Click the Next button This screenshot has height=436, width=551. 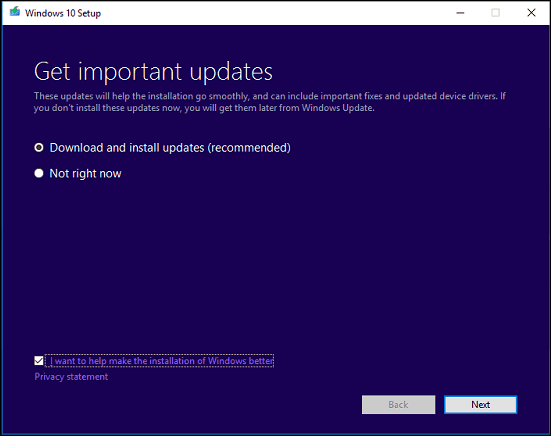pyautogui.click(x=480, y=405)
